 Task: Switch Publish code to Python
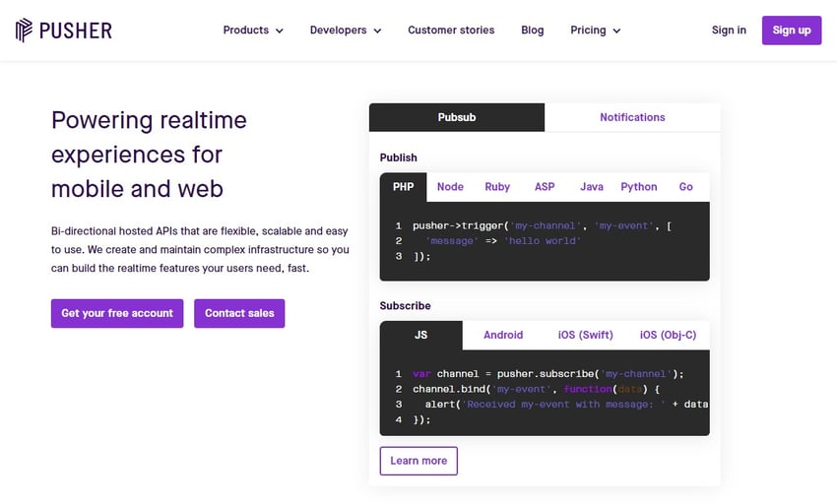click(638, 187)
